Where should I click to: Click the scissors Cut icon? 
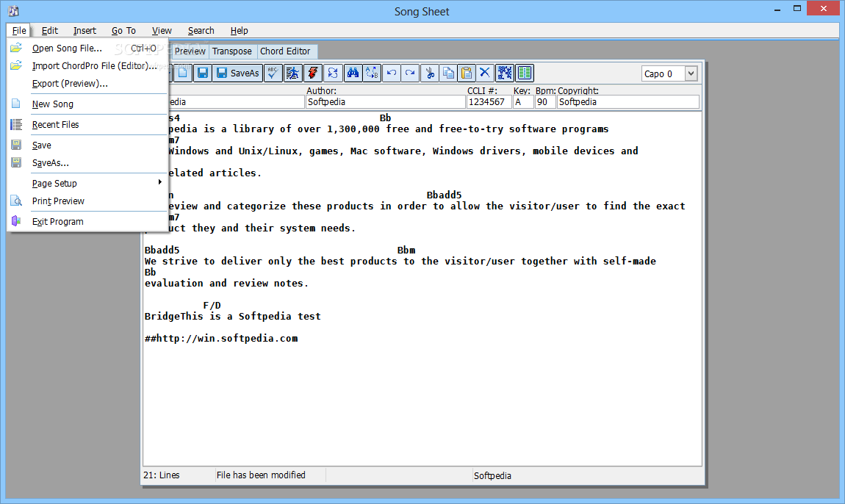(430, 73)
